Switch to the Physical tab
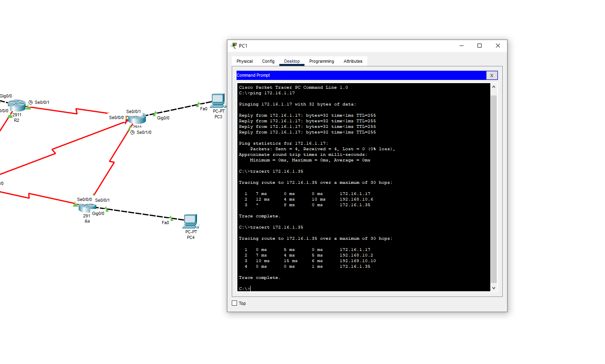 coord(244,61)
